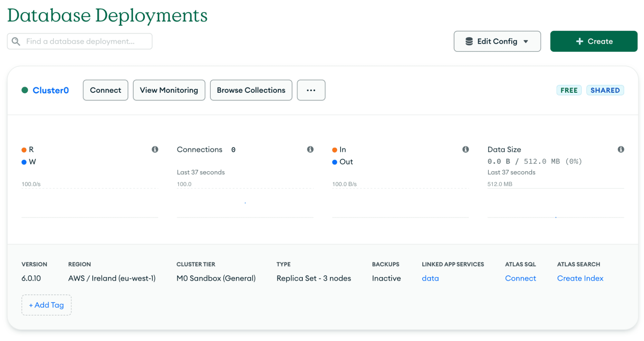Image resolution: width=644 pixels, height=341 pixels.
Task: Click the info icon beside Connections chart
Action: [x=310, y=149]
